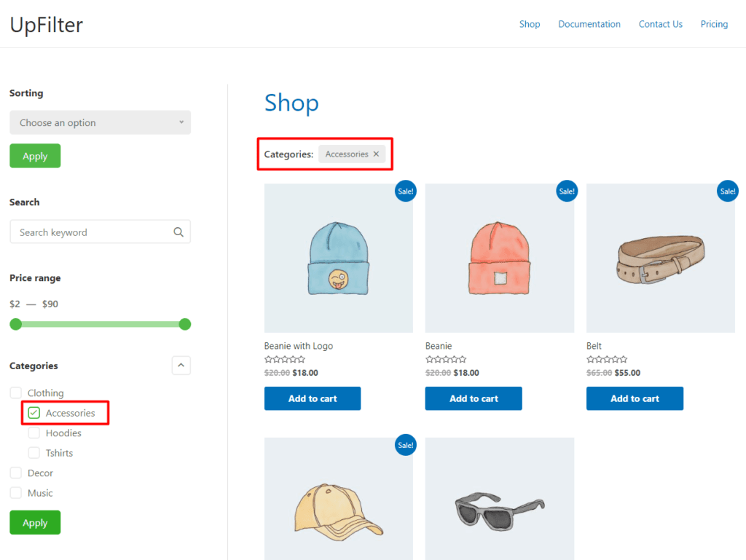Open the Sorting 'Choose an option' dropdown
Screen dimensions: 746x560
(100, 122)
